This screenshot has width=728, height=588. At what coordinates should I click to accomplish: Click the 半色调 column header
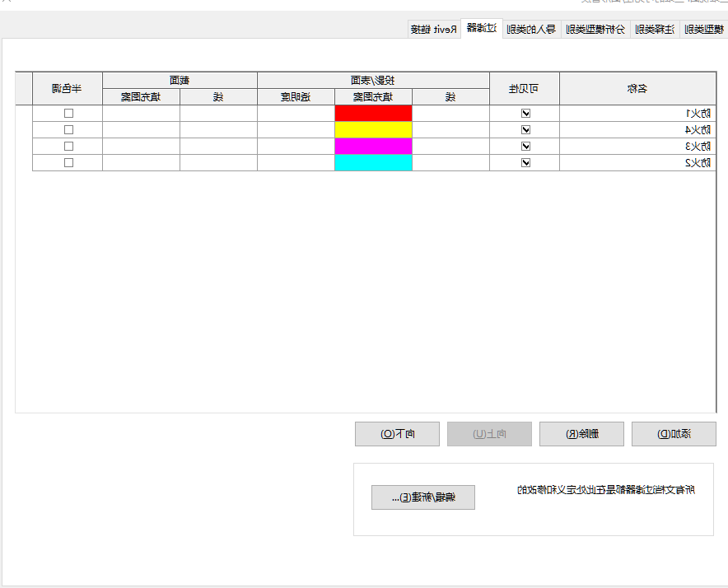point(68,89)
